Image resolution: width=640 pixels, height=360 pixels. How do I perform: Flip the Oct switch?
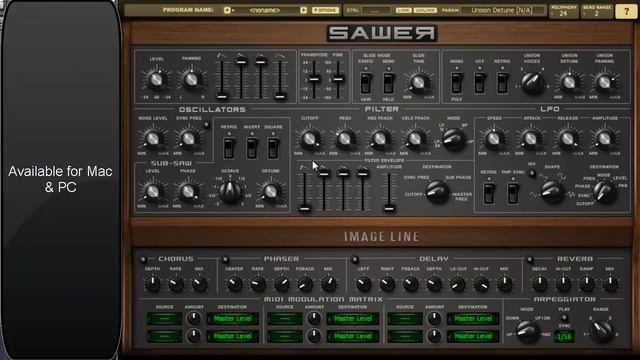coord(479,83)
